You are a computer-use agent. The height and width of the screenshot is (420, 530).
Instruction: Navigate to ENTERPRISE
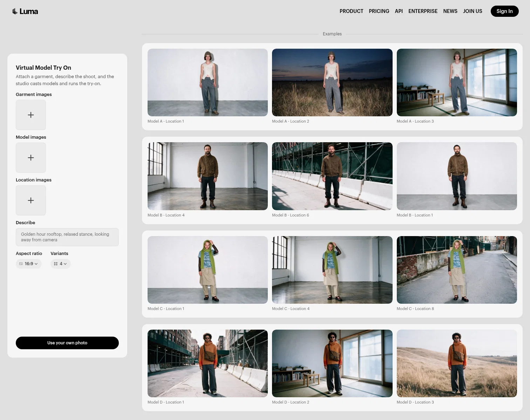coord(423,11)
